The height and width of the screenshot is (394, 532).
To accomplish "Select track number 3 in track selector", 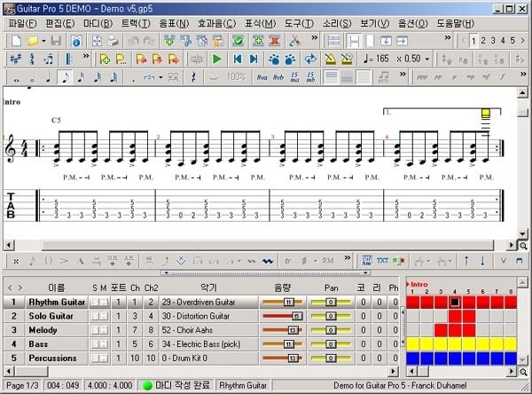I will [493, 41].
